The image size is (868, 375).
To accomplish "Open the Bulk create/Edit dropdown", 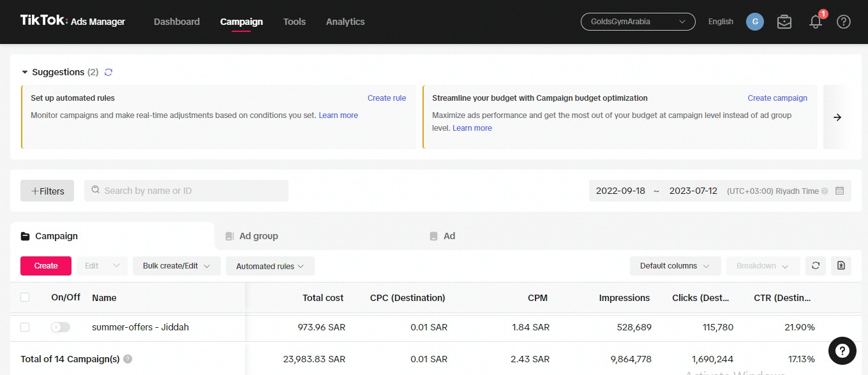I will coord(177,266).
